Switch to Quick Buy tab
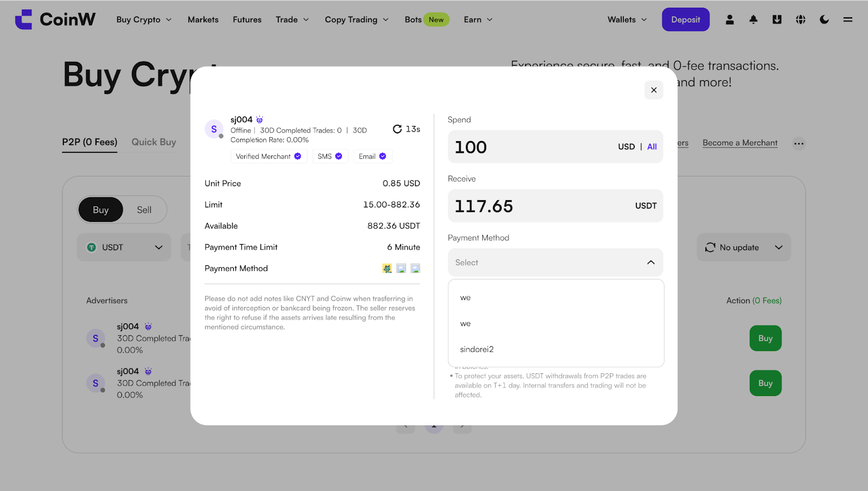This screenshot has height=491, width=868. (154, 142)
